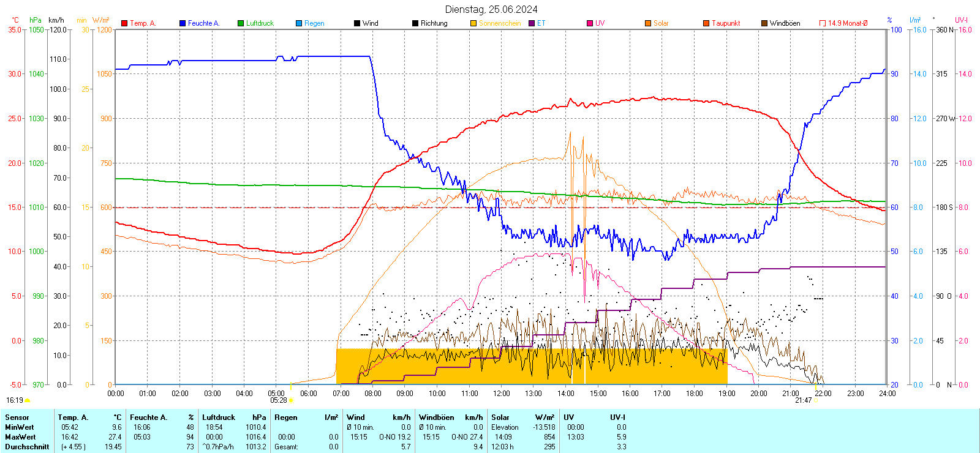This screenshot has width=980, height=453.
Task: Click the yellow Sonnenschein legend square
Action: point(473,23)
